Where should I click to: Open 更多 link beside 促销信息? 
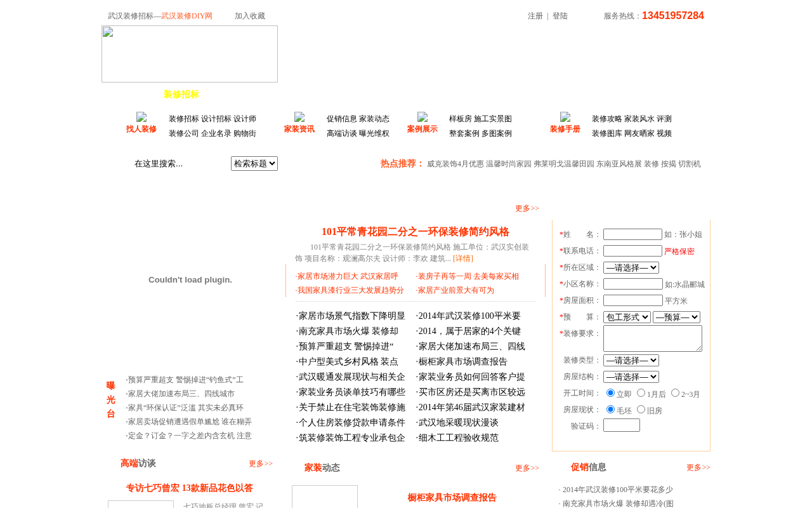pyautogui.click(x=698, y=468)
